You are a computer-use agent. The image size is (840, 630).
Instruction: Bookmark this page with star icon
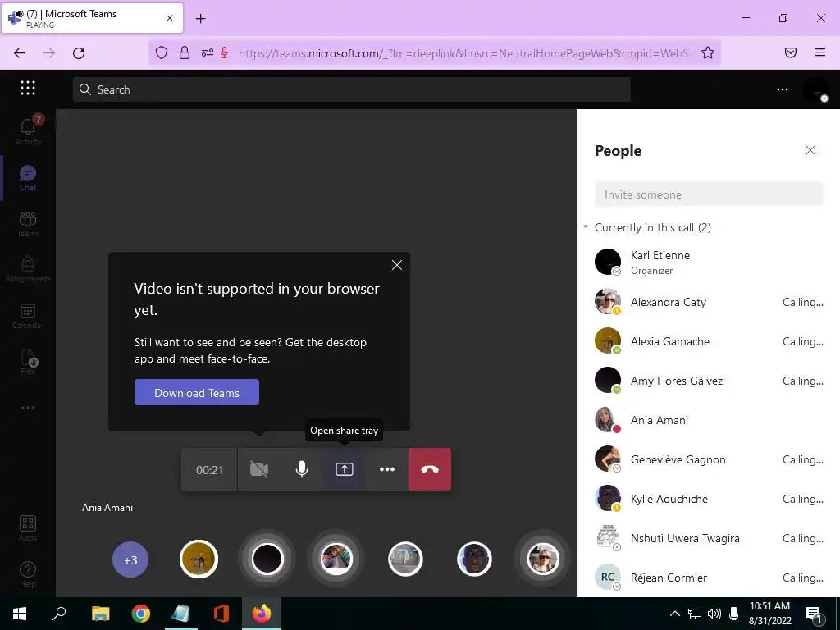coord(708,52)
